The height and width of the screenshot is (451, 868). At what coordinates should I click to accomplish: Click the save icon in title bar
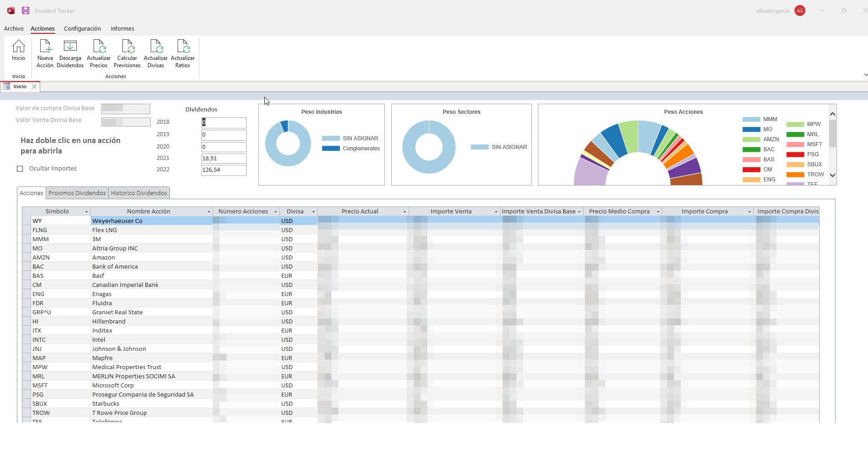[x=26, y=11]
